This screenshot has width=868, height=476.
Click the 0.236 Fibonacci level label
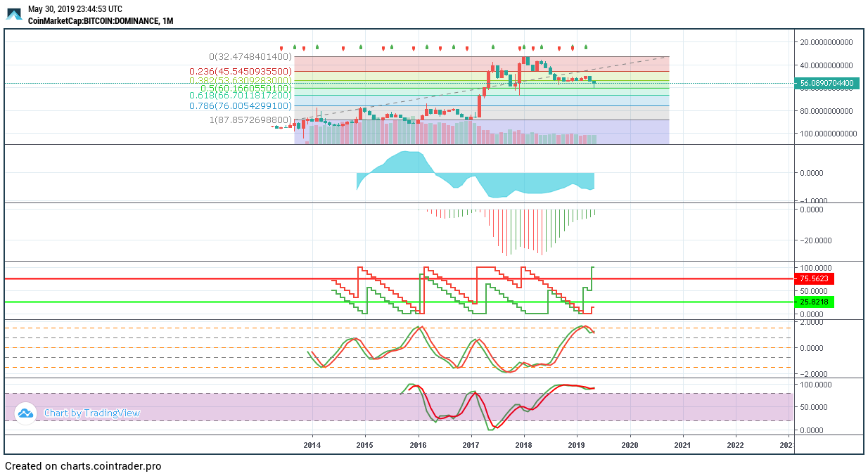pyautogui.click(x=240, y=72)
